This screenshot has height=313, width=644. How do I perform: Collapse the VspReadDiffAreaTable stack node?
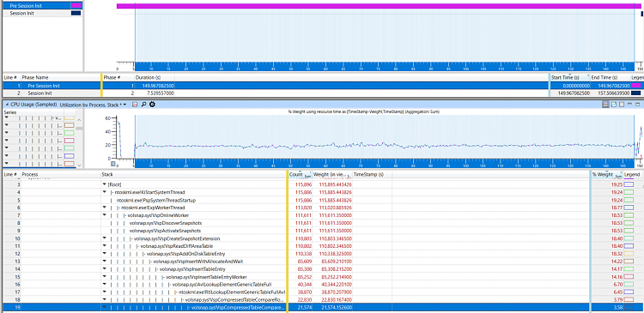pyautogui.click(x=104, y=246)
